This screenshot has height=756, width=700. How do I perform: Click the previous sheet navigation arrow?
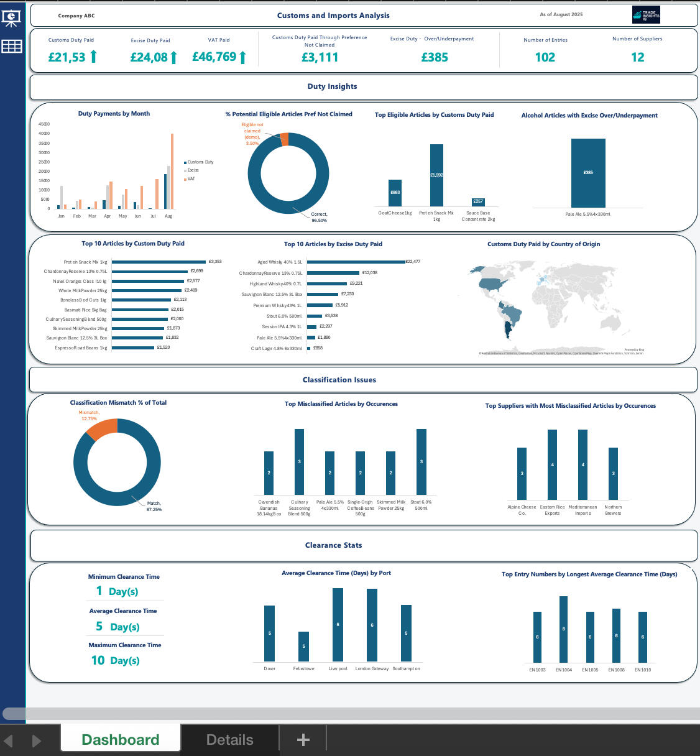tap(9, 740)
